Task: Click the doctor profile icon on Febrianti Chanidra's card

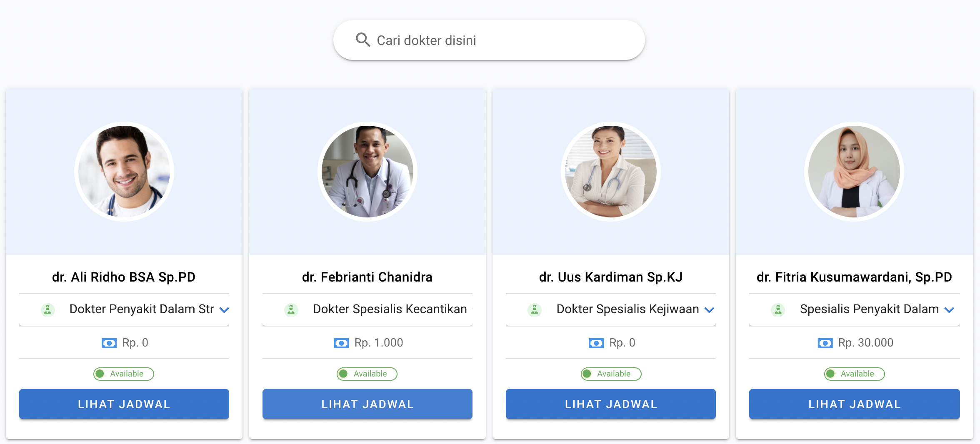Action: [x=291, y=309]
